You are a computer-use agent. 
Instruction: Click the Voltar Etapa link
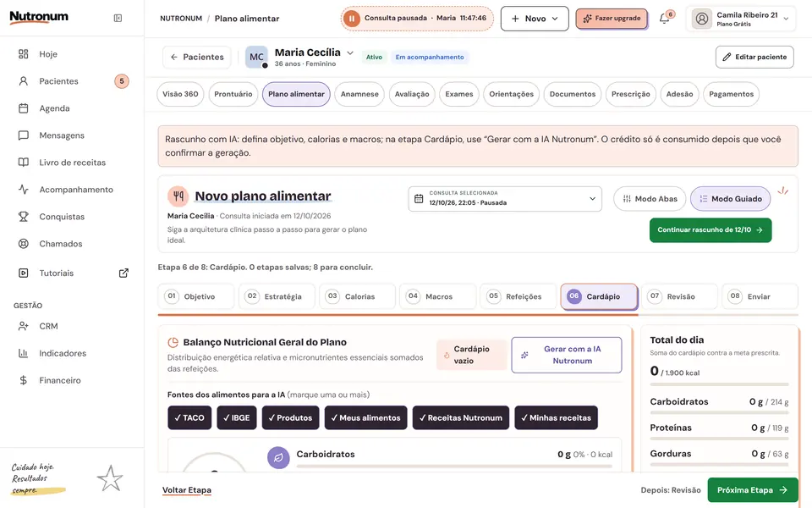click(186, 490)
